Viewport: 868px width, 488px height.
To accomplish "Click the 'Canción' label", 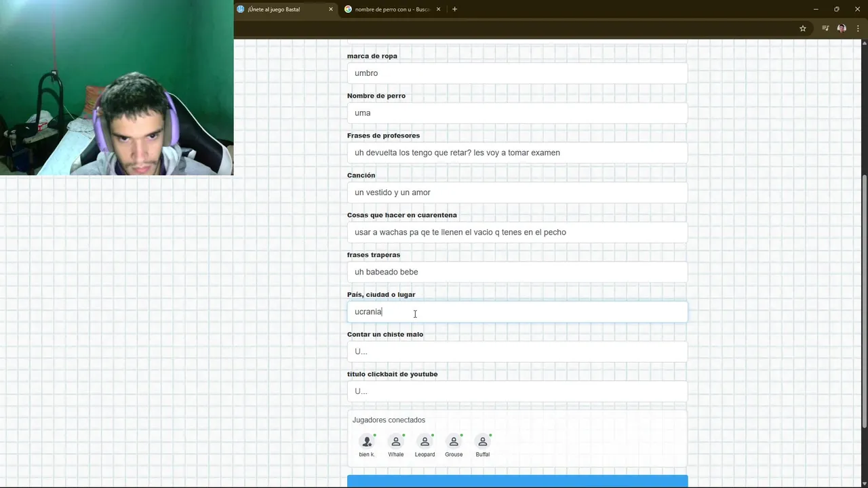I will (361, 175).
